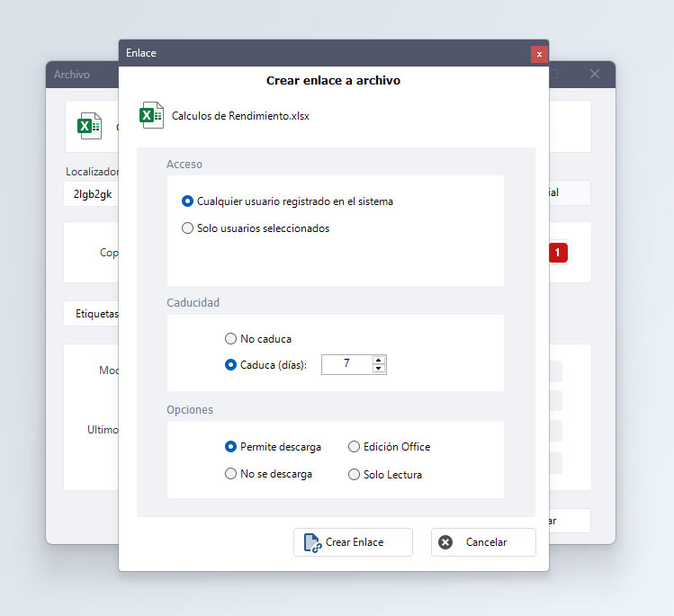Click the Excel icon in Archivo window
Image resolution: width=674 pixels, height=616 pixels.
tap(89, 126)
